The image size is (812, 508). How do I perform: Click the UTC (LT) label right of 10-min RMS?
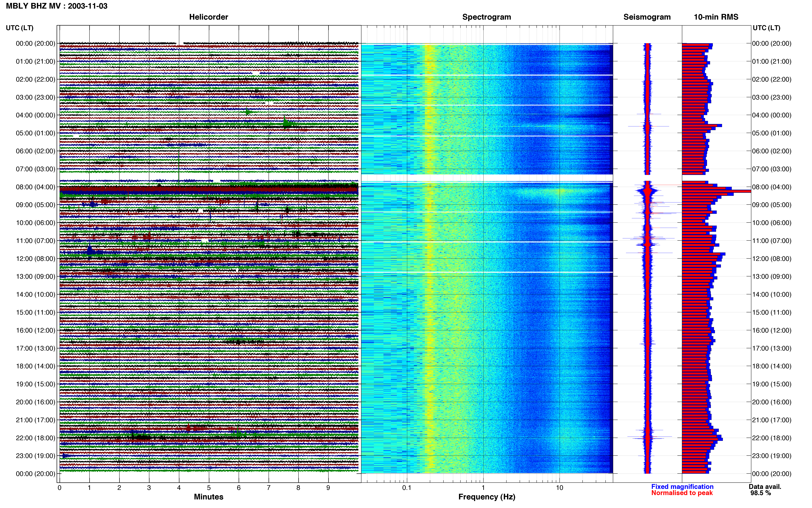pyautogui.click(x=766, y=28)
